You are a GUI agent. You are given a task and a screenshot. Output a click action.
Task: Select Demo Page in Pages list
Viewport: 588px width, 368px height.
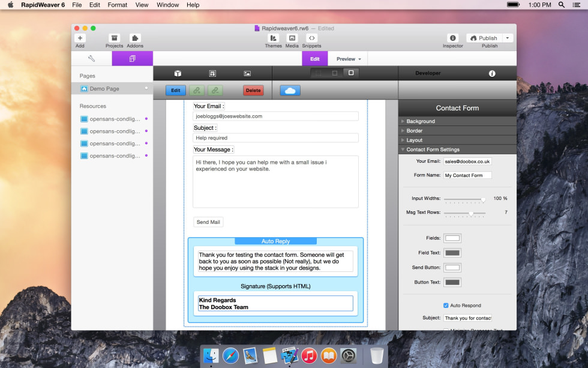tap(112, 88)
